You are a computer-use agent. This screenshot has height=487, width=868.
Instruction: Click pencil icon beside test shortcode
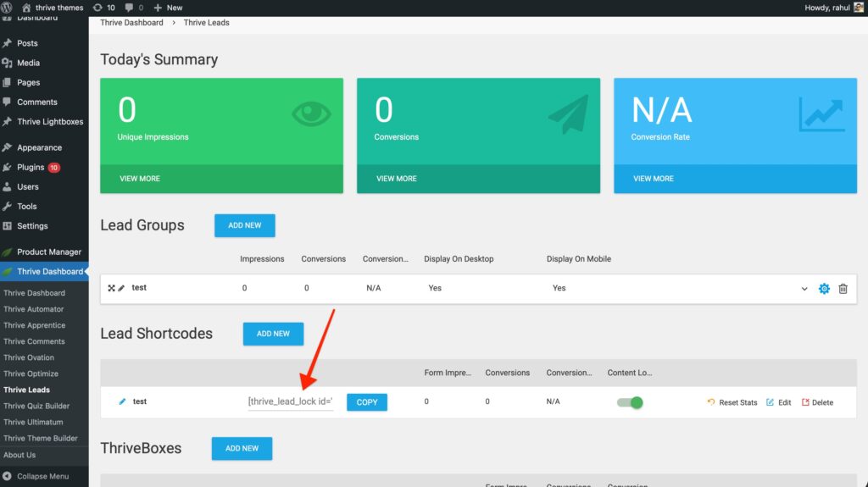(122, 401)
